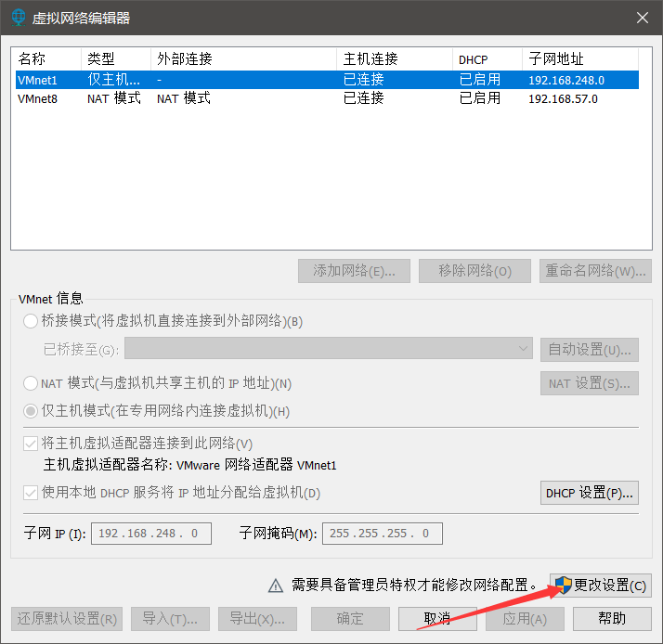This screenshot has height=644, width=663.
Task: Toggle 将主机虚拟适配器连接到此网络 checkbox
Action: (31, 444)
